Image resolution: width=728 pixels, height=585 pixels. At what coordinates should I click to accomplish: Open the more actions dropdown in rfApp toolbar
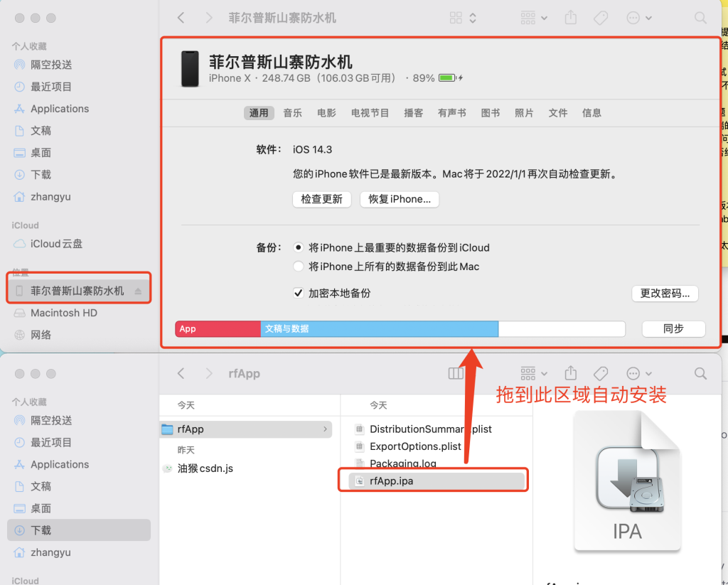point(638,373)
